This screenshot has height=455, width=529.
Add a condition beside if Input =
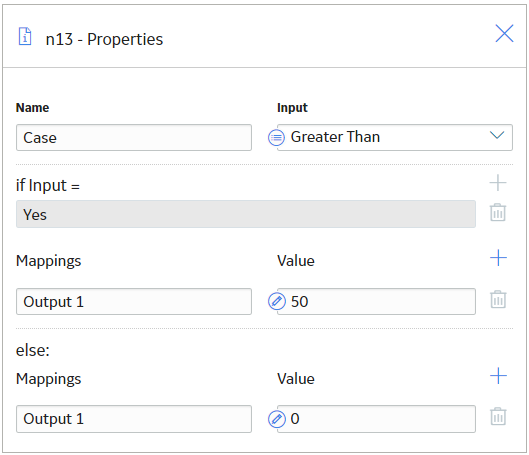pyautogui.click(x=498, y=183)
